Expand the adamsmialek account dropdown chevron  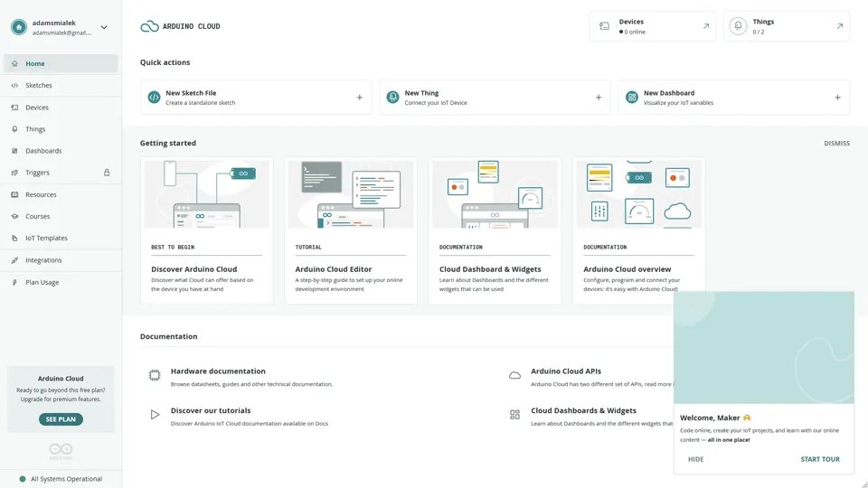coord(103,27)
